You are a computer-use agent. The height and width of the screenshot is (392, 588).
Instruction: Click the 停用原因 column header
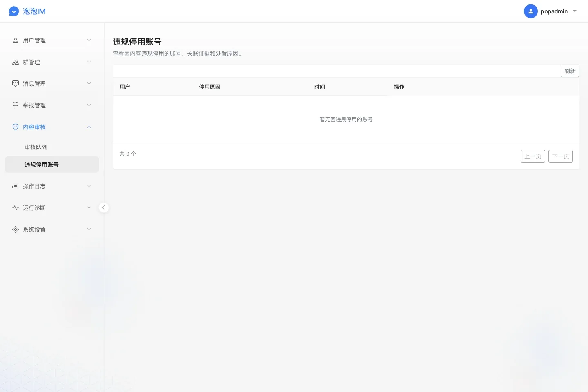pyautogui.click(x=210, y=87)
